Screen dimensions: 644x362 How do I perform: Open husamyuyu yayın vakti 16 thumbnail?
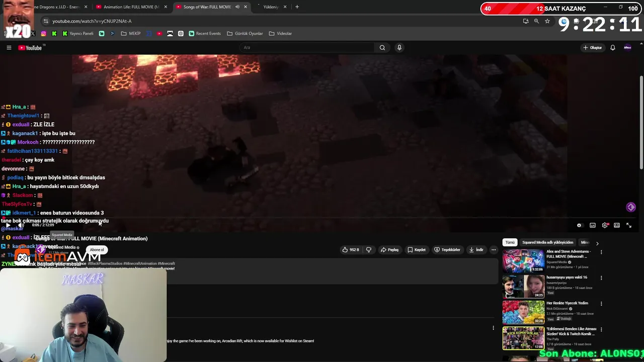523,287
